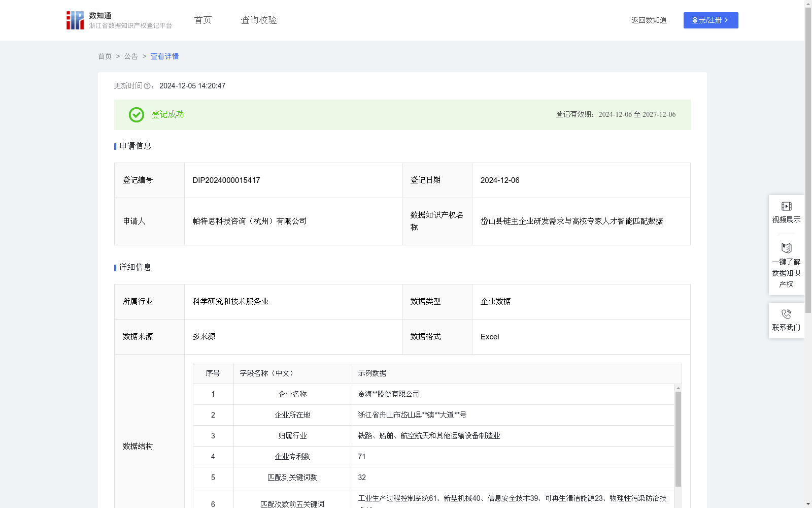The height and width of the screenshot is (508, 812).
Task: Click the 归属行业 field row
Action: [433, 436]
